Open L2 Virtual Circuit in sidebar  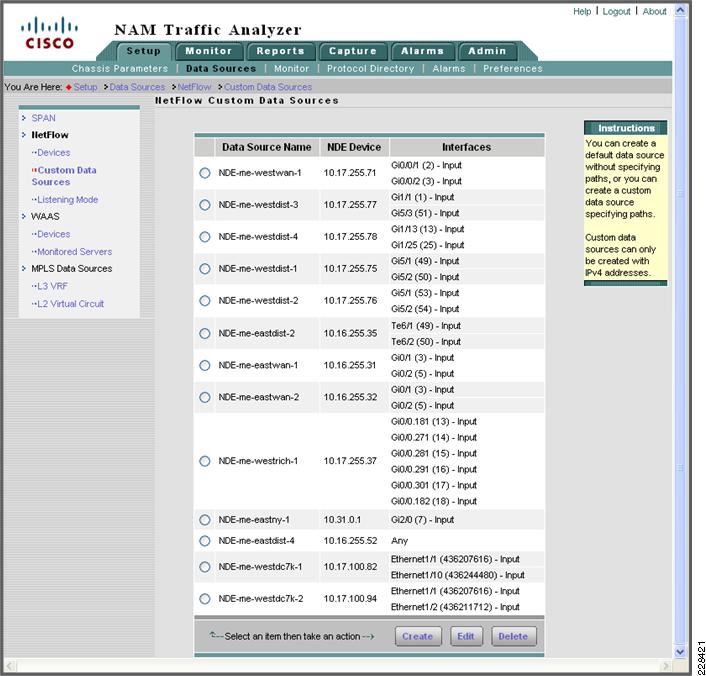click(x=70, y=304)
